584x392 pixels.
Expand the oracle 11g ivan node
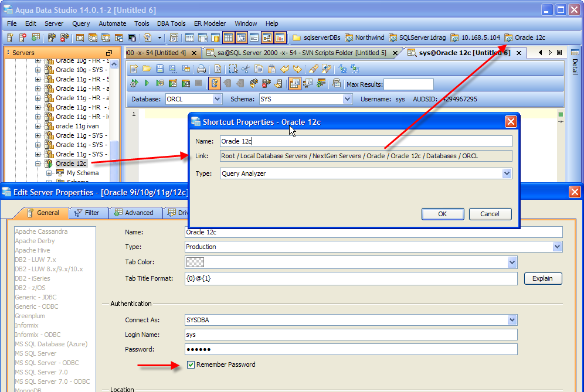pos(38,126)
